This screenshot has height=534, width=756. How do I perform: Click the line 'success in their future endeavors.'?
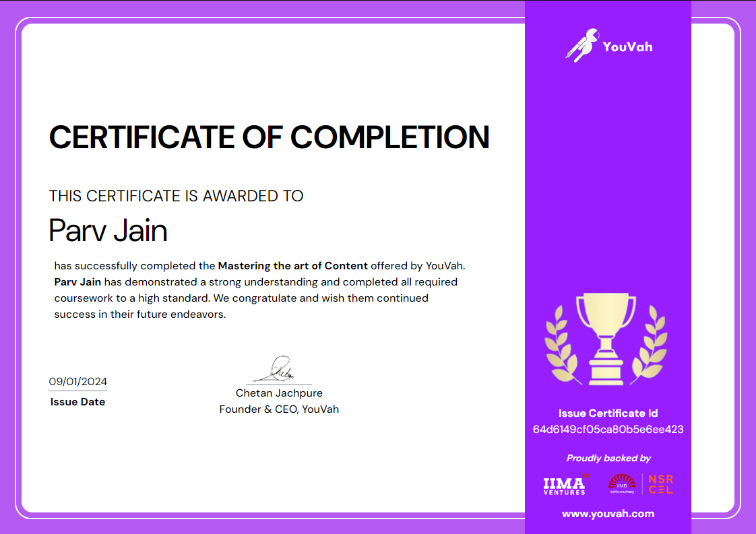pos(140,314)
